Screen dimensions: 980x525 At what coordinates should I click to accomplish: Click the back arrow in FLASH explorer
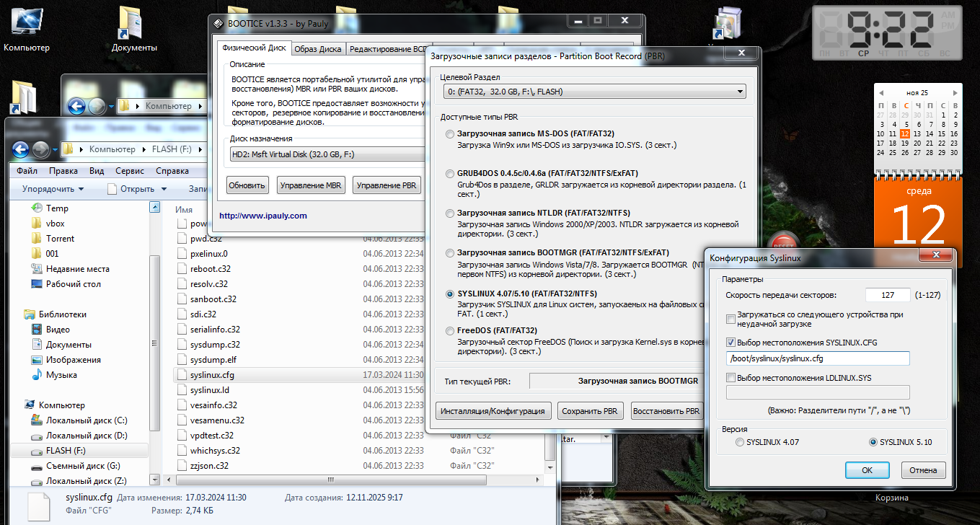tap(21, 149)
